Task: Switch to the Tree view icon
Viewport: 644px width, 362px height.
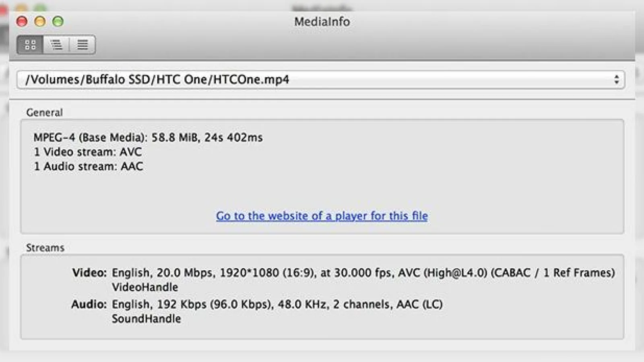Action: click(x=56, y=45)
